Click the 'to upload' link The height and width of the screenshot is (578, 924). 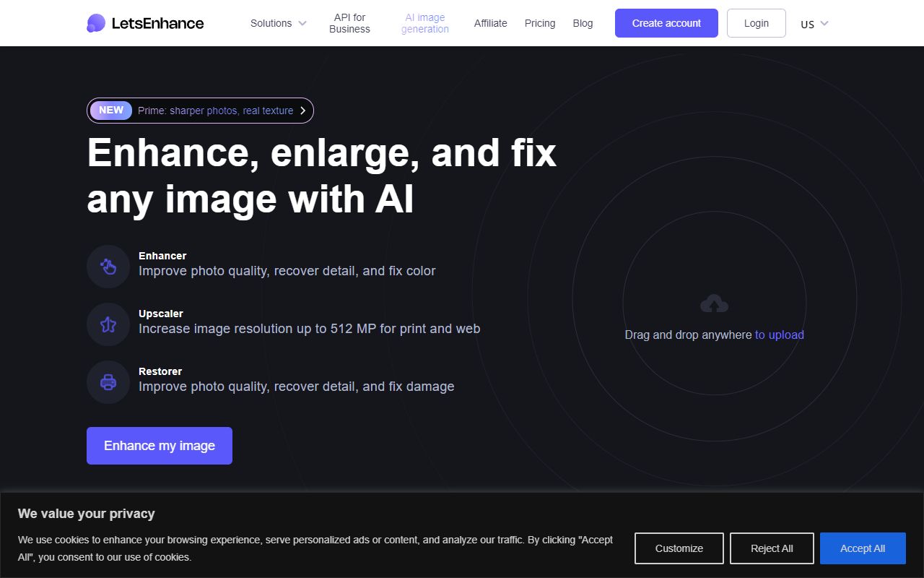click(x=780, y=335)
